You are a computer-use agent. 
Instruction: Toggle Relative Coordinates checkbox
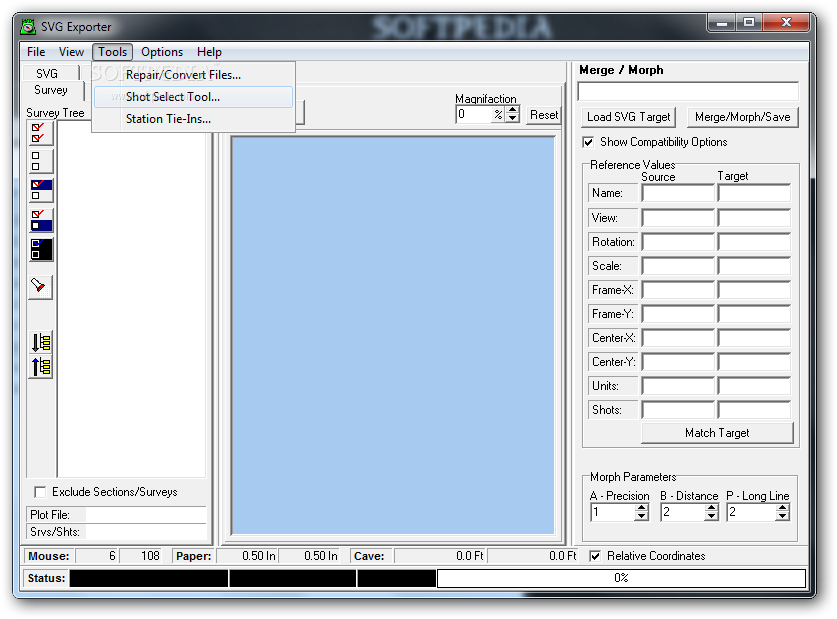coord(595,556)
